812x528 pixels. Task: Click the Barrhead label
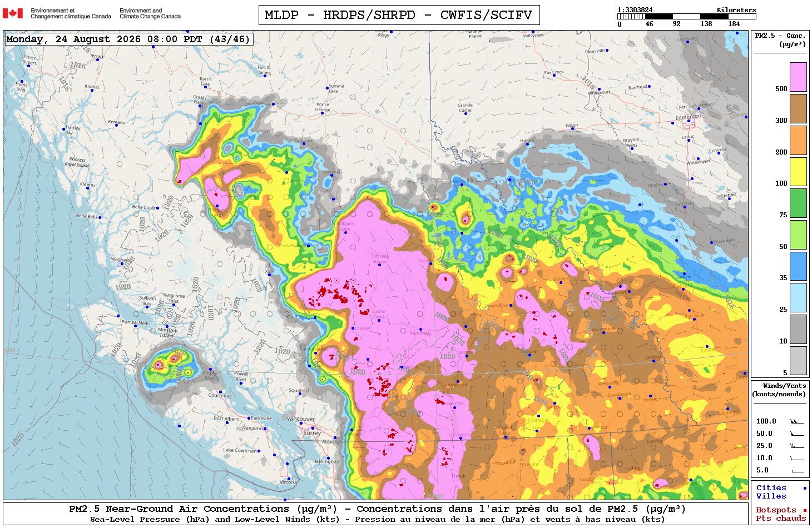[637, 87]
